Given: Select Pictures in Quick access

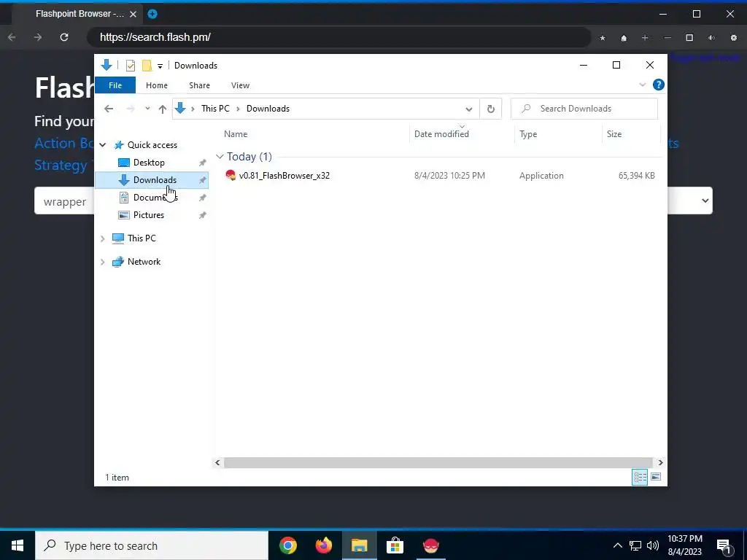Looking at the screenshot, I should tap(149, 215).
